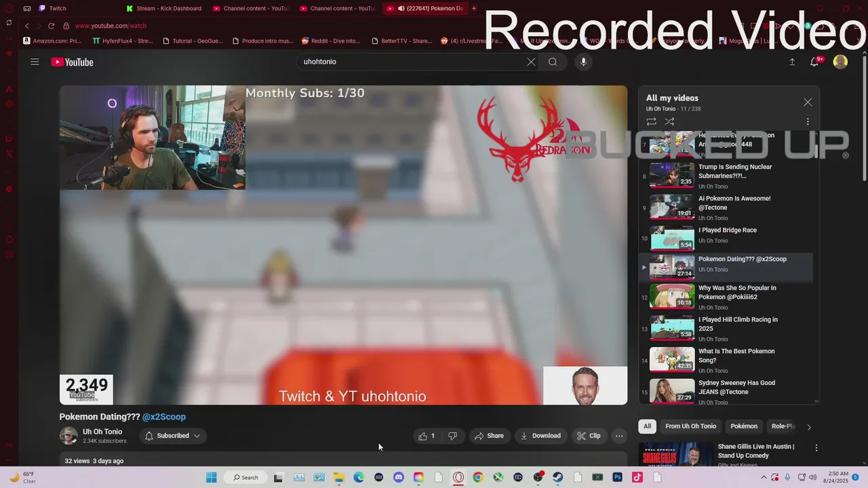Download the video
Image resolution: width=868 pixels, height=488 pixels.
(540, 436)
